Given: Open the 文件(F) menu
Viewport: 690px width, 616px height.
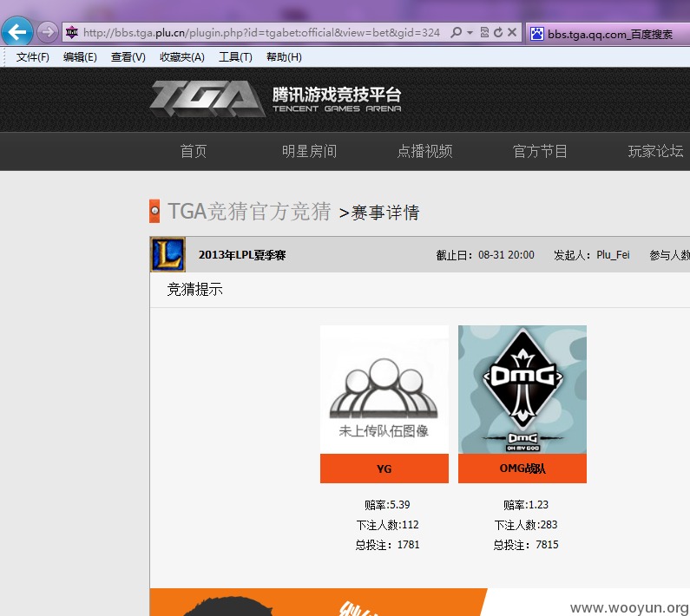Looking at the screenshot, I should pos(33,57).
